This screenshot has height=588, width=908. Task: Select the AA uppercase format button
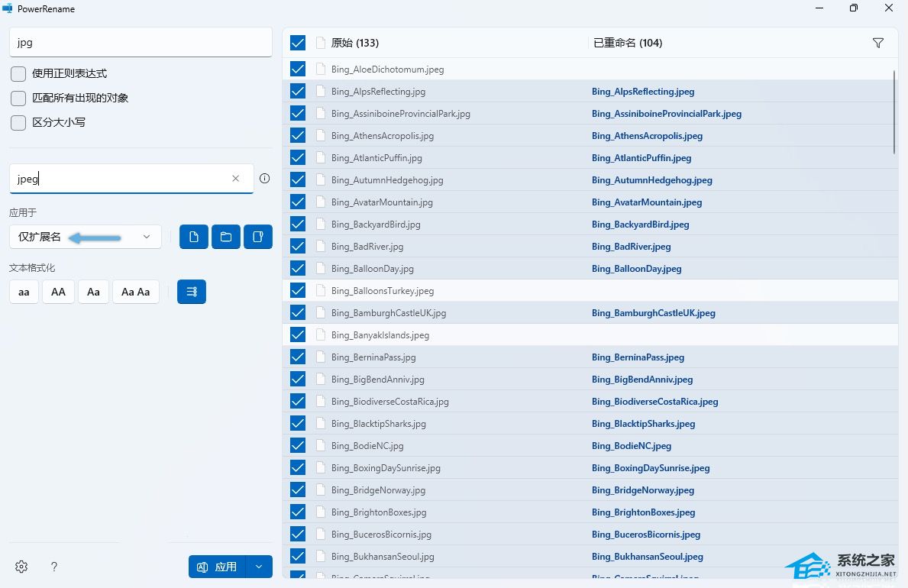(x=59, y=292)
